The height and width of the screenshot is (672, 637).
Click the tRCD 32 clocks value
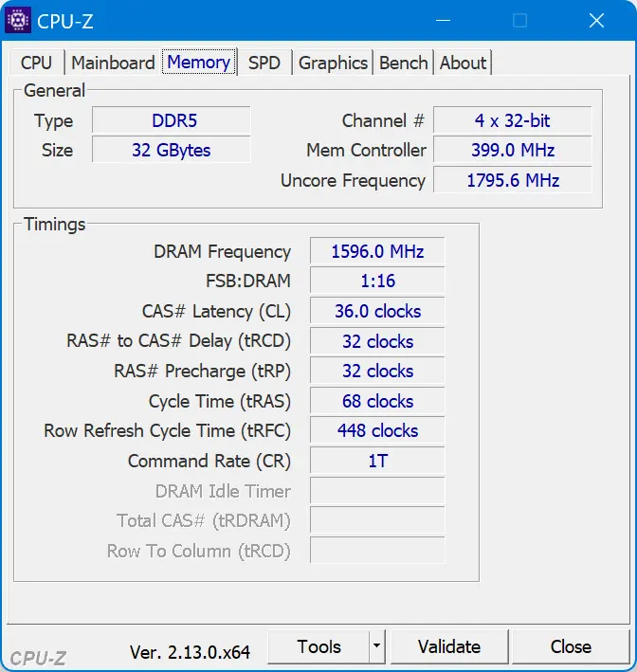[x=377, y=341]
